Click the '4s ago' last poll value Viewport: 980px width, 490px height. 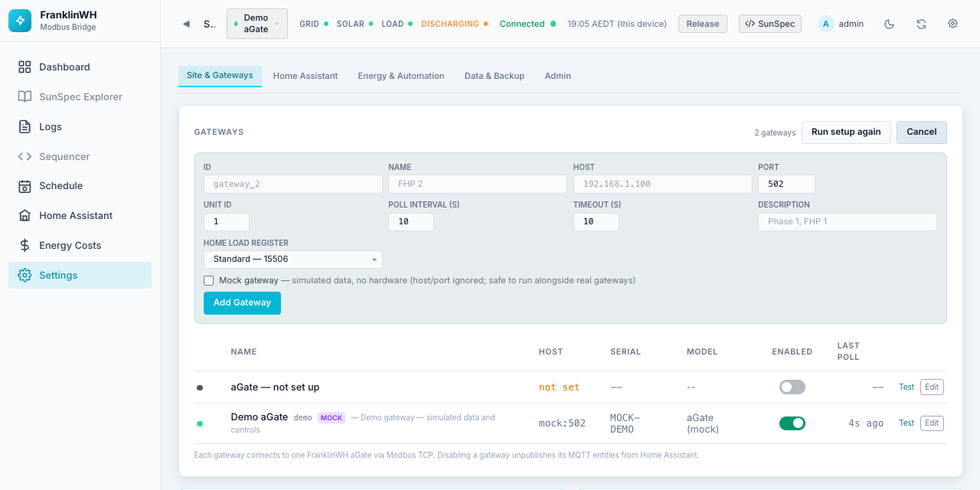(866, 423)
